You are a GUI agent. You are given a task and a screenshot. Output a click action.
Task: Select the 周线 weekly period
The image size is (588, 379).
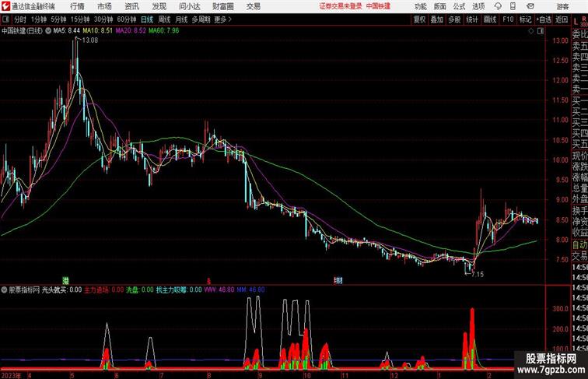[164, 19]
